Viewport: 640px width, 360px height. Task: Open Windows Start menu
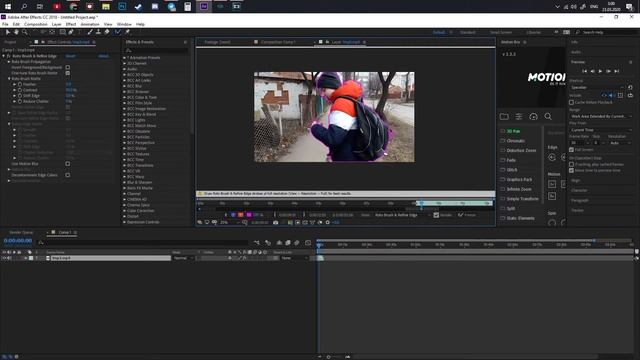click(x=7, y=7)
